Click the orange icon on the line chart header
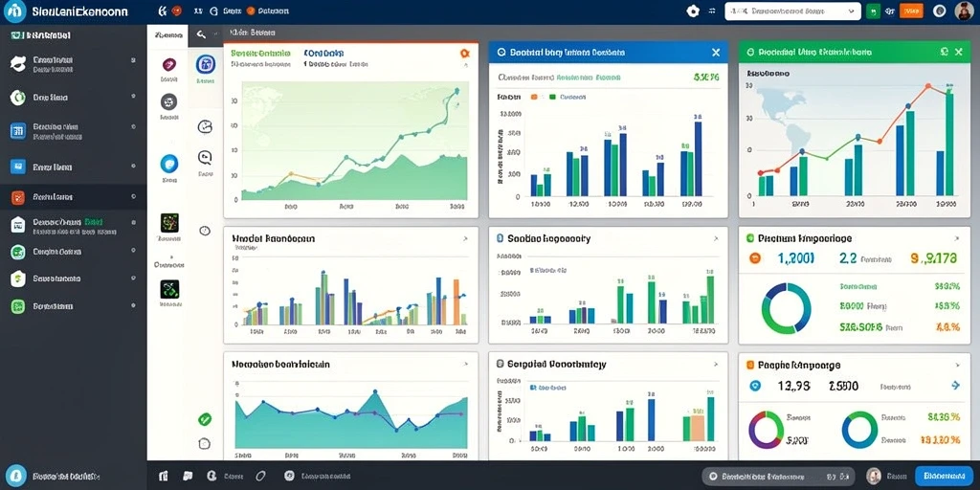The image size is (980, 490). pyautogui.click(x=464, y=54)
